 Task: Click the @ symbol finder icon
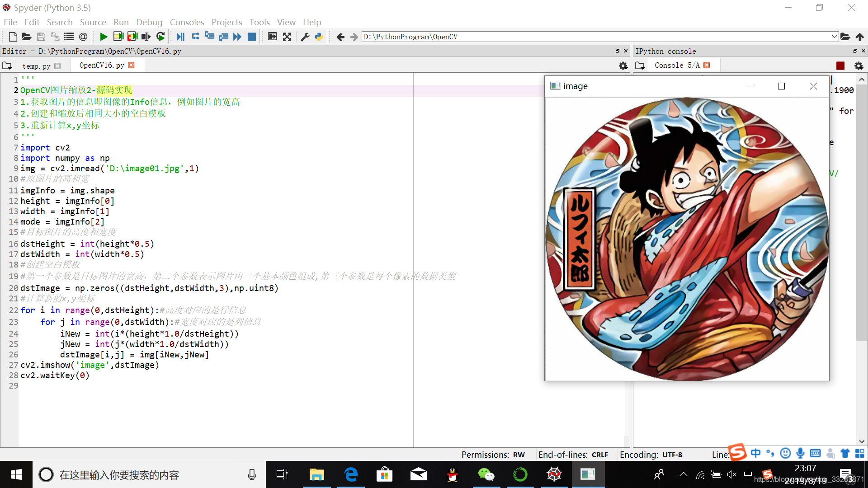(x=83, y=37)
